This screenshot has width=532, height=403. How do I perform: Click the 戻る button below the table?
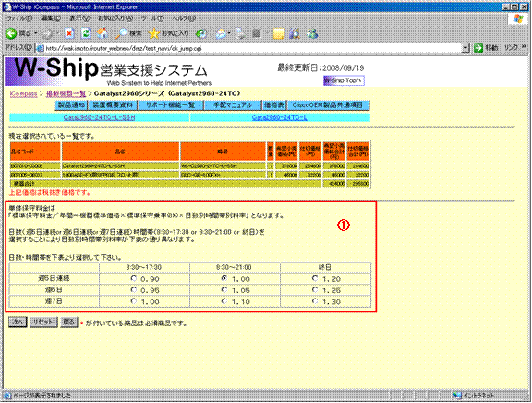(69, 323)
